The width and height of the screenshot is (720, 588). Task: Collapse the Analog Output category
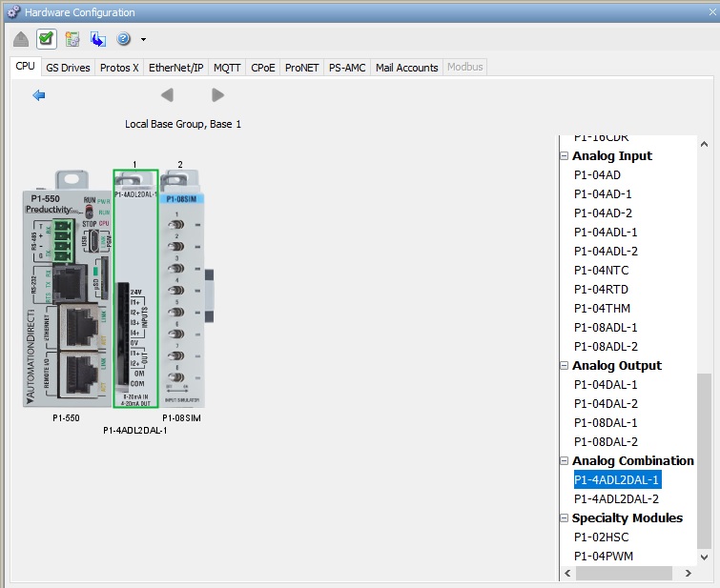565,366
